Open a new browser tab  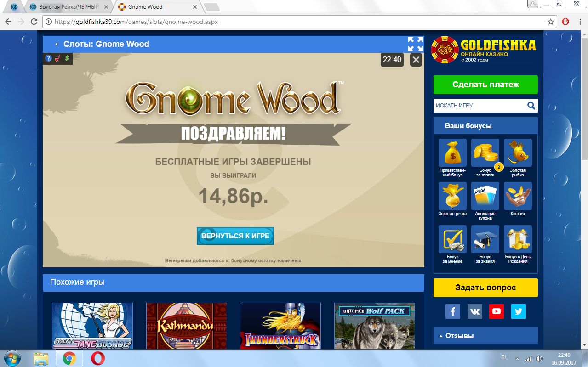[211, 7]
